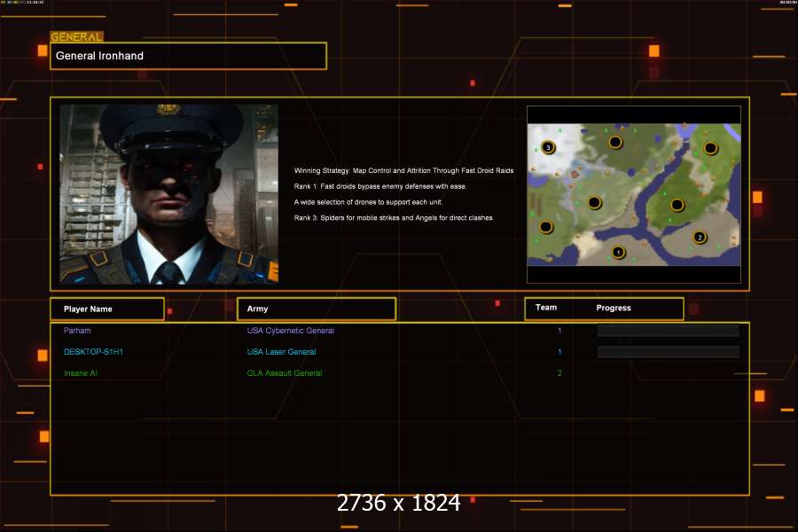Select the Insane AI player entry
This screenshot has height=532, width=798.
click(x=81, y=373)
